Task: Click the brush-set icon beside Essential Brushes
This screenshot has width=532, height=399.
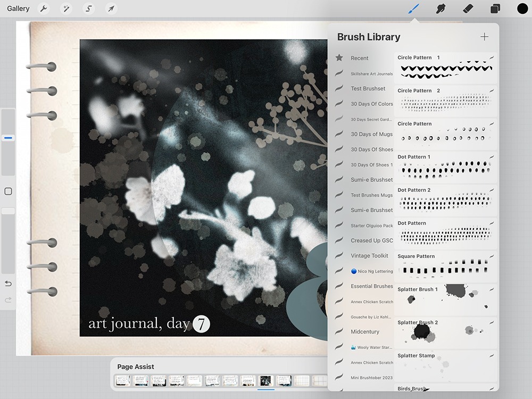Action: point(339,286)
